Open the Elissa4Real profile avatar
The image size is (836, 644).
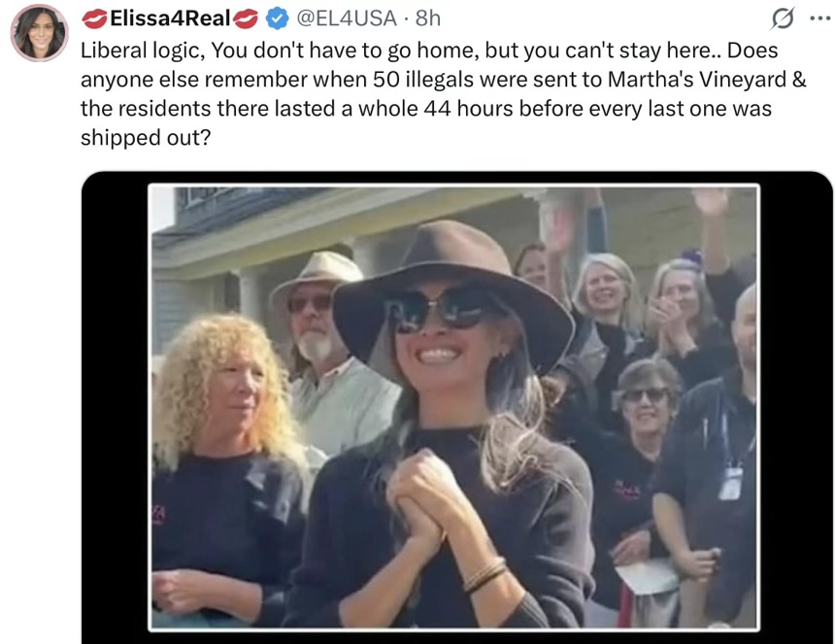tap(40, 33)
